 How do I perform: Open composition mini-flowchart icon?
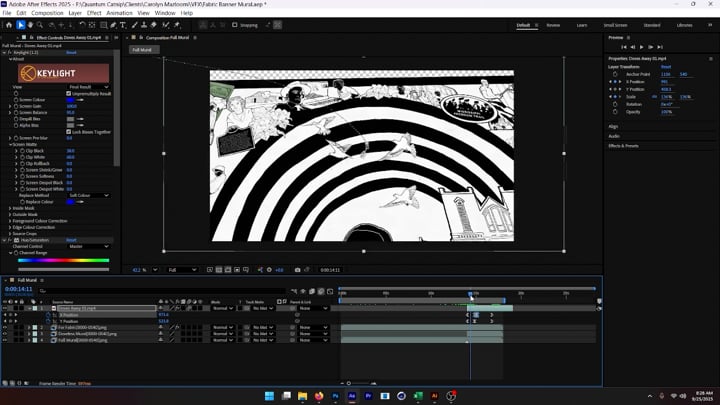click(x=294, y=292)
